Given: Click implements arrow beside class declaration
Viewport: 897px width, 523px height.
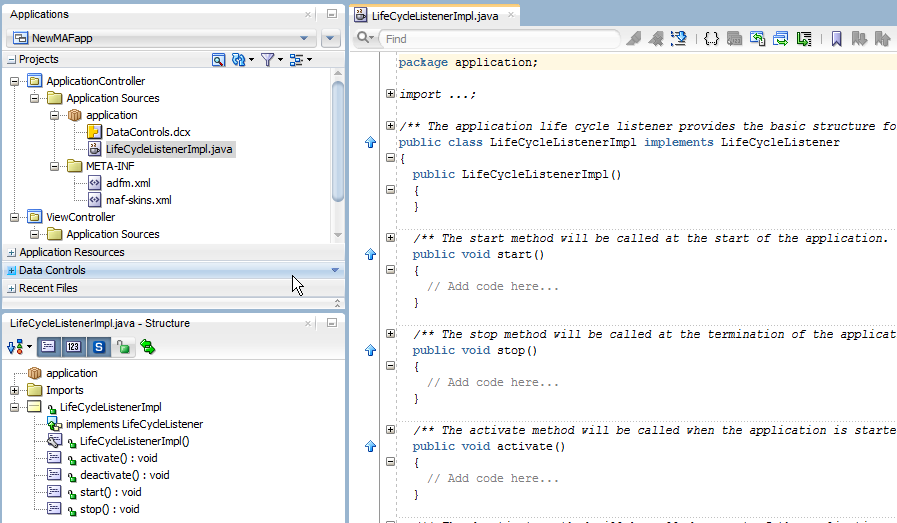Looking at the screenshot, I should (370, 142).
